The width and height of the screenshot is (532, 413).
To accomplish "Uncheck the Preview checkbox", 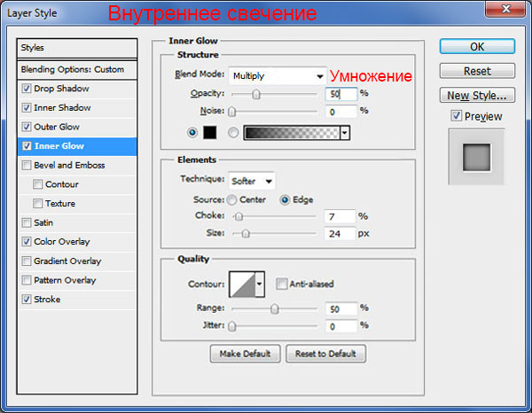I will click(456, 116).
